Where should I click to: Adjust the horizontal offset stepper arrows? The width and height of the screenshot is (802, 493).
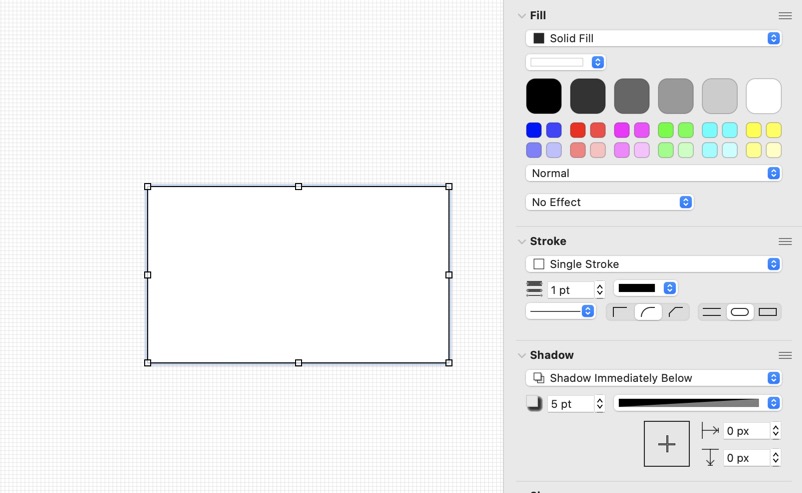click(x=776, y=431)
